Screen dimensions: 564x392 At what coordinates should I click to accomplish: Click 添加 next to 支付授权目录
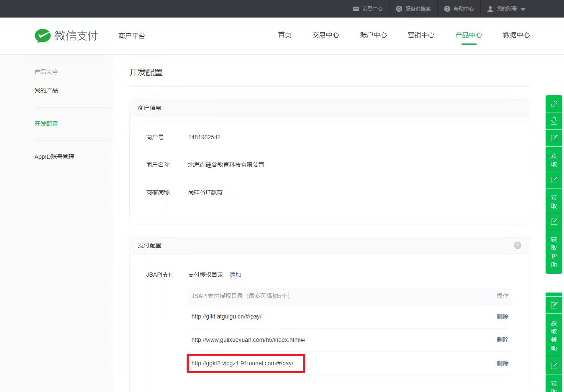tap(235, 275)
